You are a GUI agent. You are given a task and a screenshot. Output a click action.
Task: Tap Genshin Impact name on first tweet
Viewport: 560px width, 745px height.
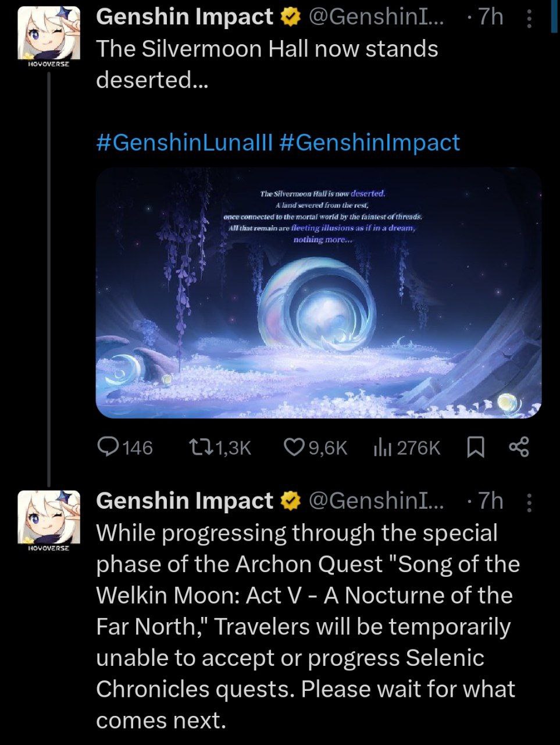[x=184, y=17]
